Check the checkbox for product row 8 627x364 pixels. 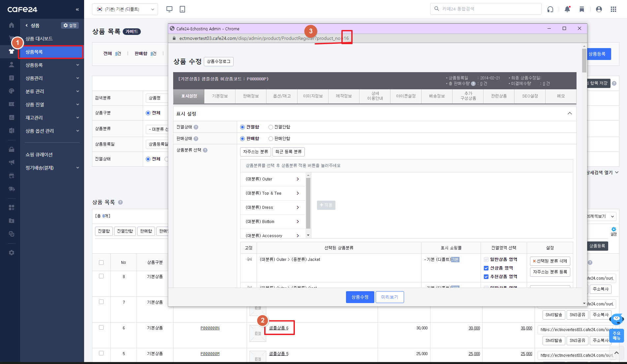(x=101, y=276)
